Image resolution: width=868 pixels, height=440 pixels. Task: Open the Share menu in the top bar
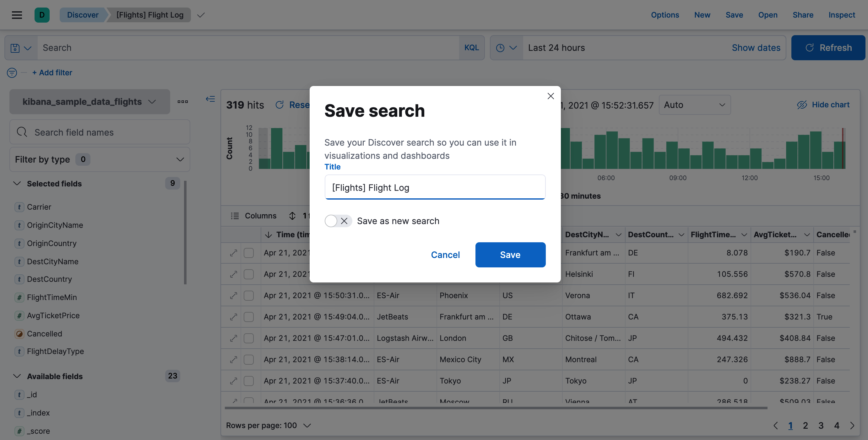803,15
